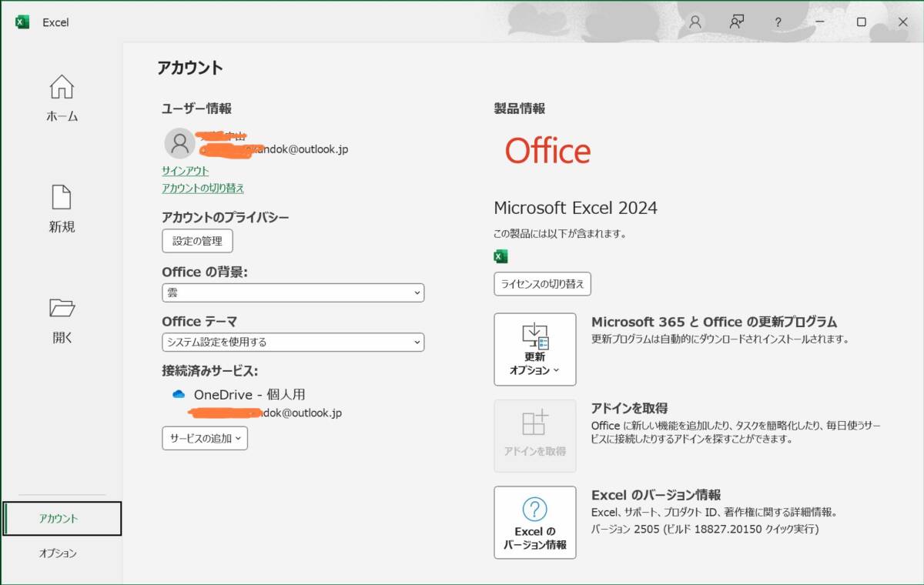Click the New blank document icon
Viewport: 924px width, 585px height.
(62, 197)
